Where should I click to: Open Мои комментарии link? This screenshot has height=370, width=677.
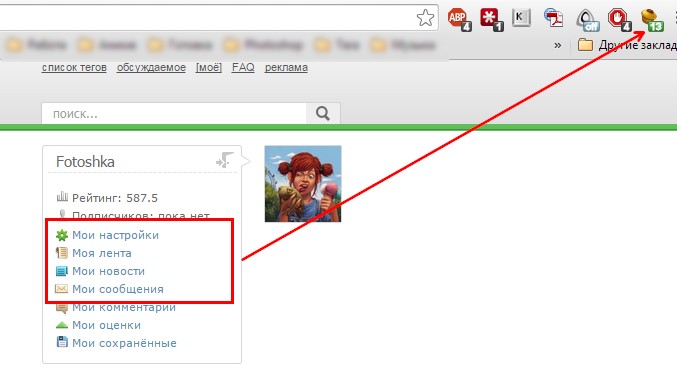pos(124,307)
